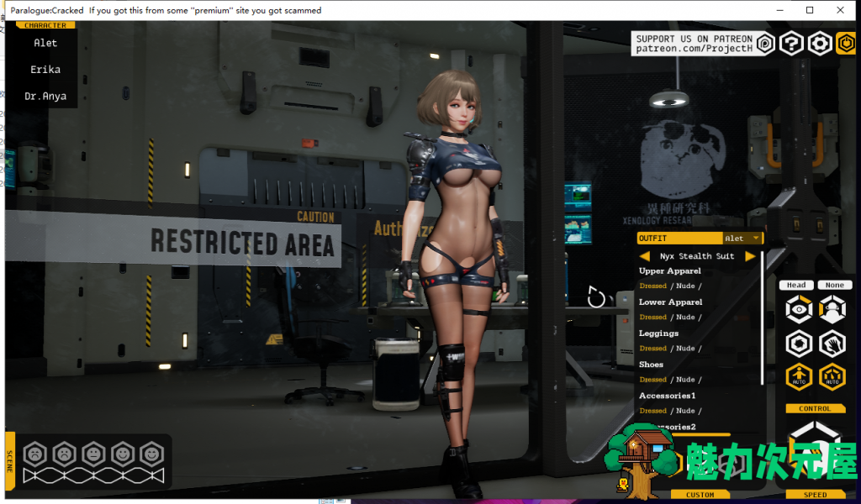Image resolution: width=861 pixels, height=504 pixels.
Task: Set Shoes to Dressed
Action: [x=652, y=380]
